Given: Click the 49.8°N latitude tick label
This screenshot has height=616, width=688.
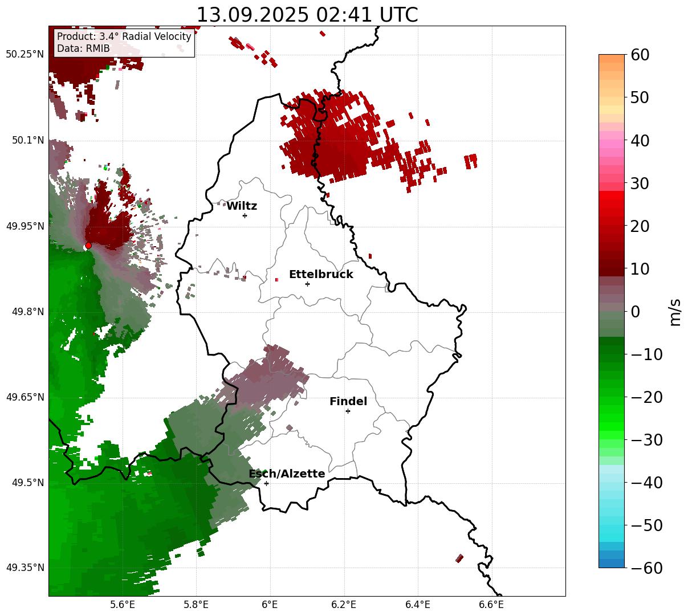Looking at the screenshot, I should point(28,312).
